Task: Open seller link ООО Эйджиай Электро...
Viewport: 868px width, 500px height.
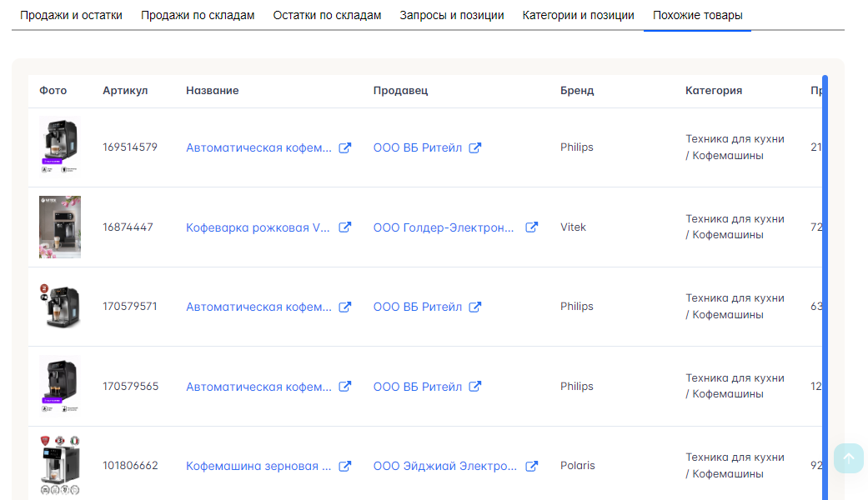Action: click(x=445, y=467)
